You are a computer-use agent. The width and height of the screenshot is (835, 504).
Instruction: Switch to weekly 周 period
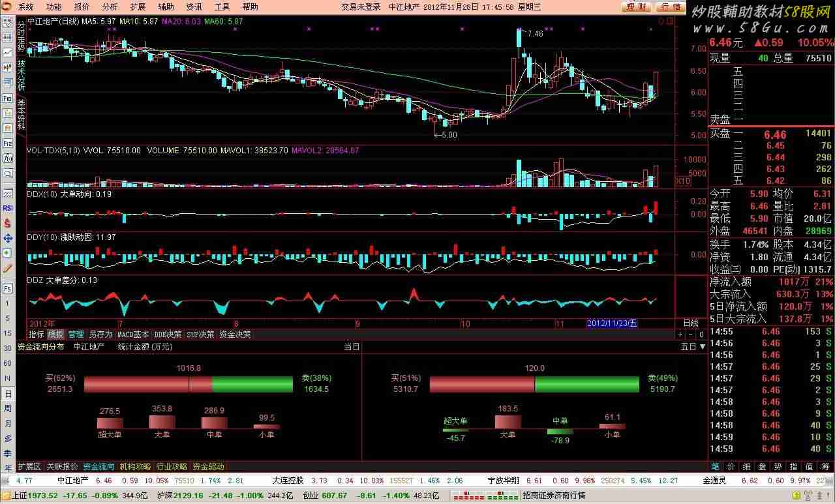coord(8,408)
